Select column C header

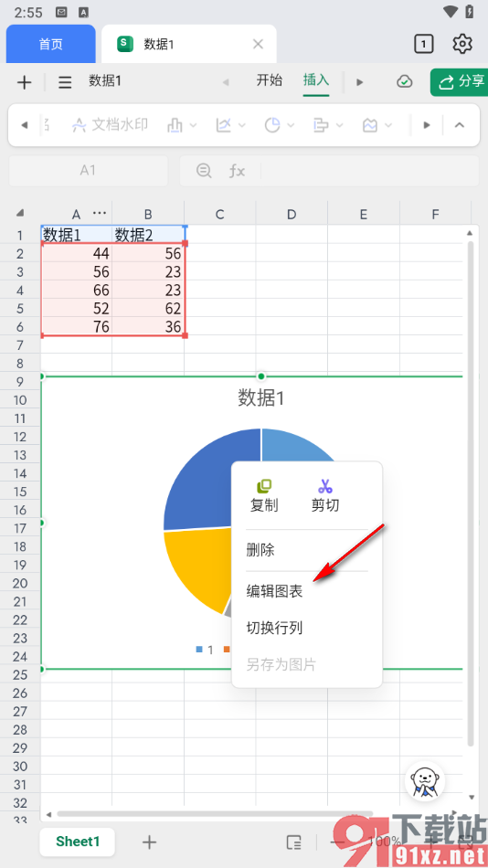tap(220, 214)
